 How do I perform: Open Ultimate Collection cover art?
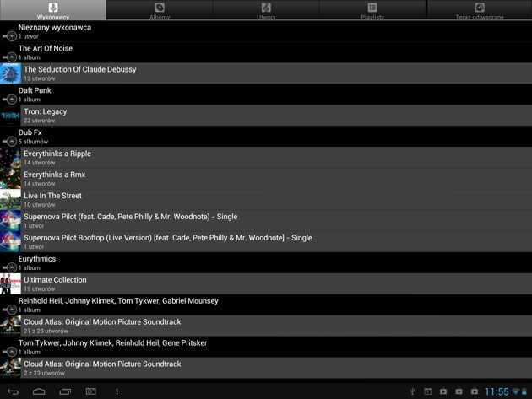pos(10,283)
